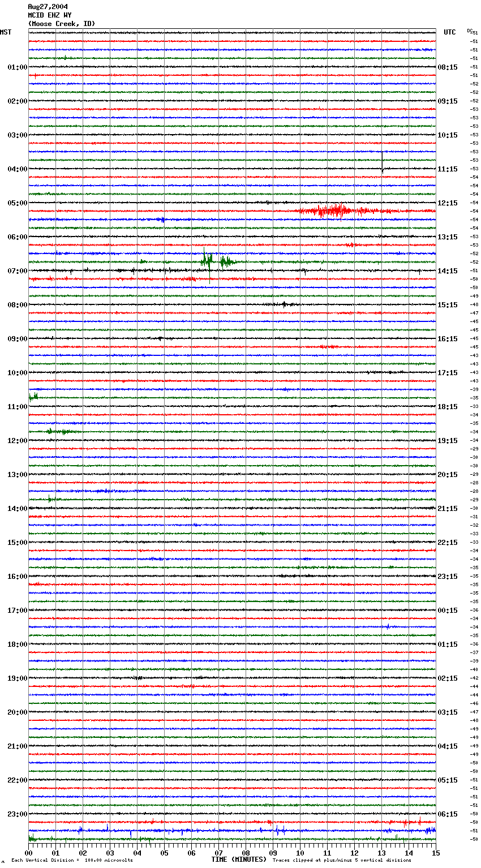Click the 00:15 UTC time label
Screen dimensions: 481x868
[448, 611]
